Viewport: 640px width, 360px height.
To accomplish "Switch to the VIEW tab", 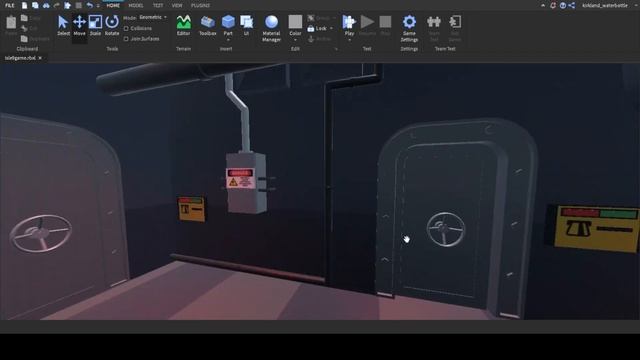I will (177, 5).
